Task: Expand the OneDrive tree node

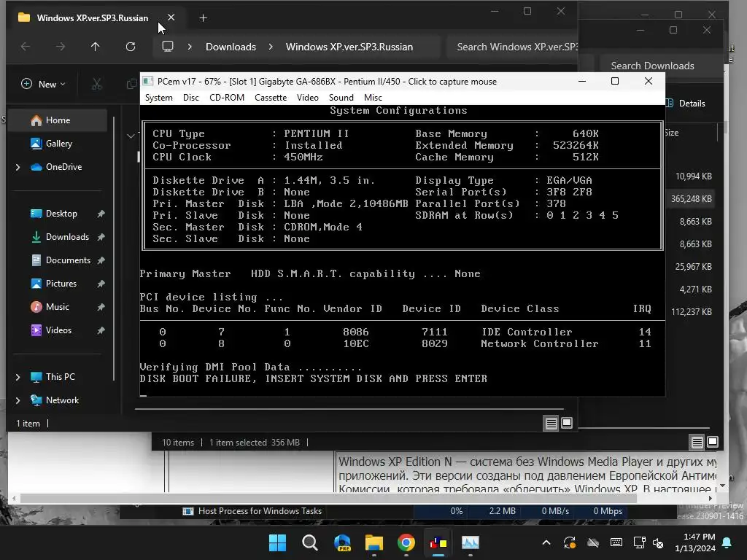Action: [x=18, y=167]
